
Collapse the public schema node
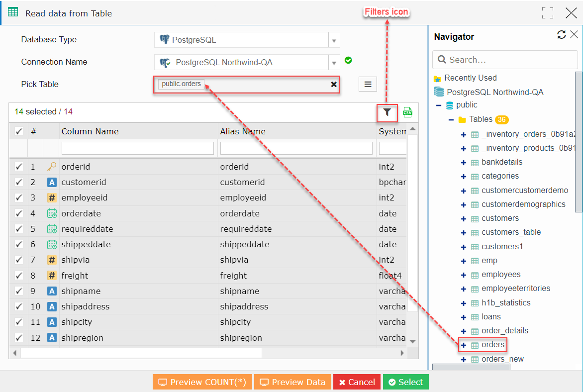click(438, 105)
